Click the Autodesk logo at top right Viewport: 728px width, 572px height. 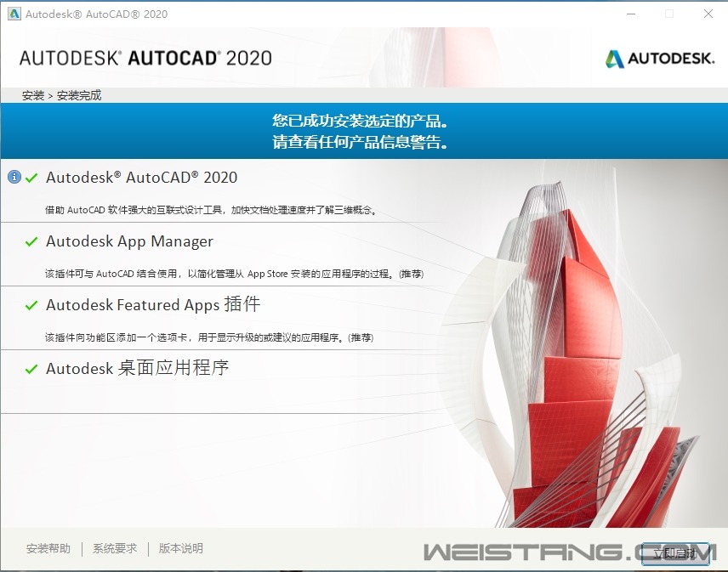pos(660,59)
